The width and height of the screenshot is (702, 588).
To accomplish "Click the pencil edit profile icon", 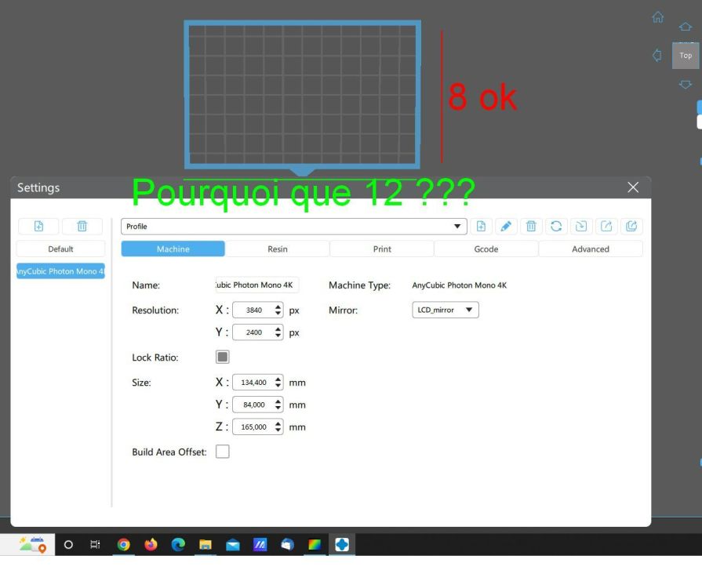I will point(506,227).
